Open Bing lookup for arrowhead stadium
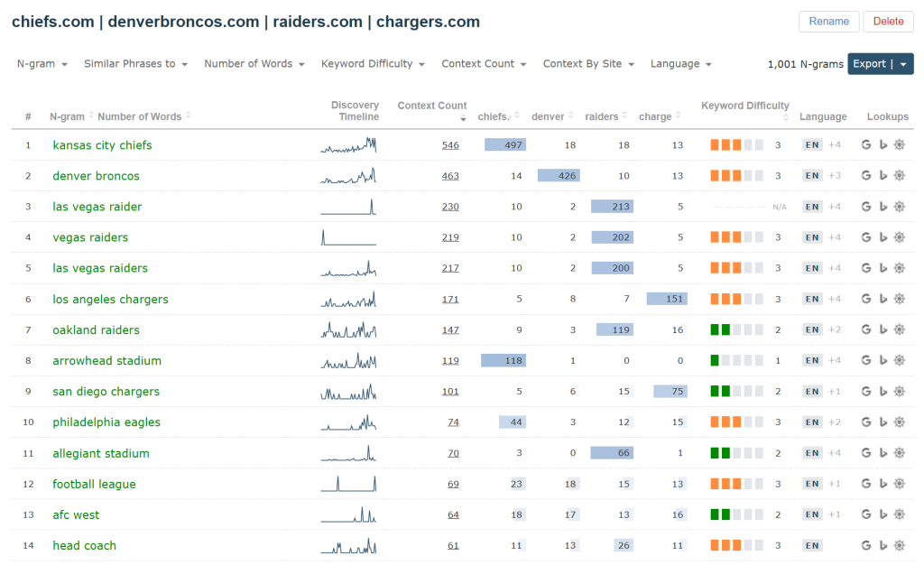Viewport: 924px width, 565px height. click(882, 360)
